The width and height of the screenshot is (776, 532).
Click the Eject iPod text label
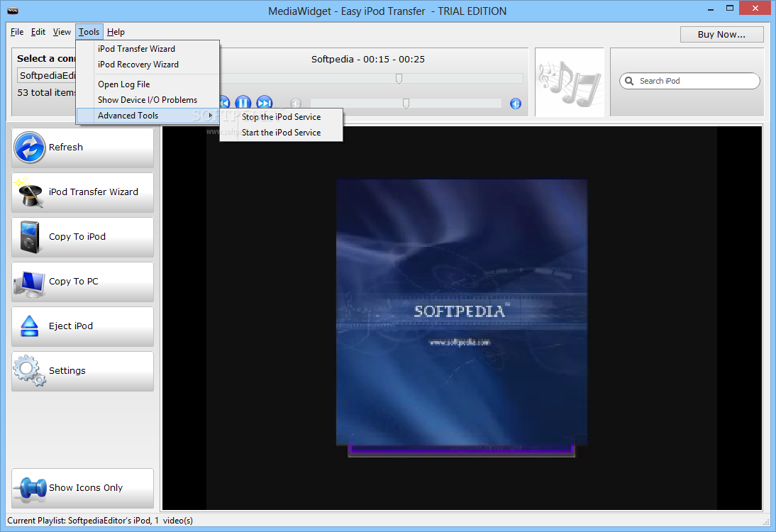[x=71, y=326]
